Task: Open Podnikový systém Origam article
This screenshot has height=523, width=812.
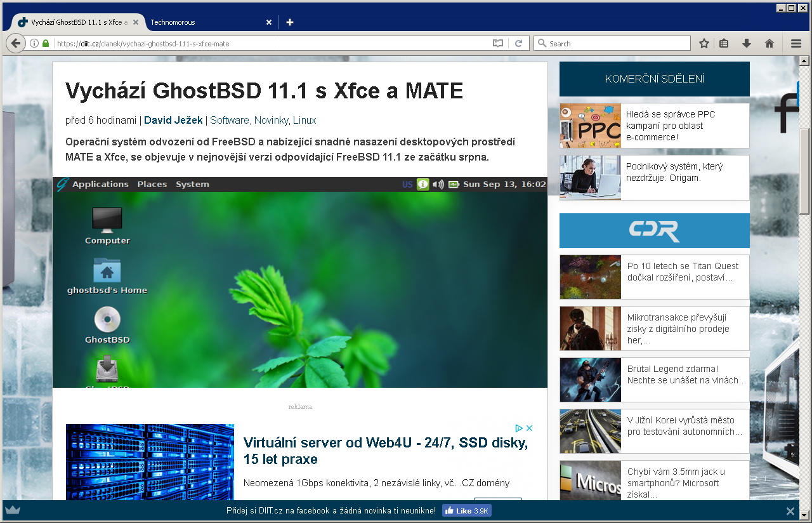Action: 674,172
